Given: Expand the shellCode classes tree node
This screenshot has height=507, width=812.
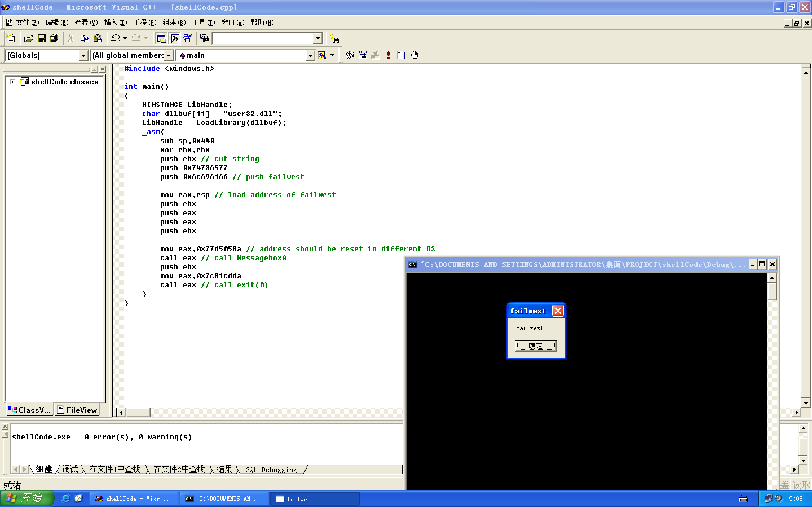Looking at the screenshot, I should [x=12, y=82].
